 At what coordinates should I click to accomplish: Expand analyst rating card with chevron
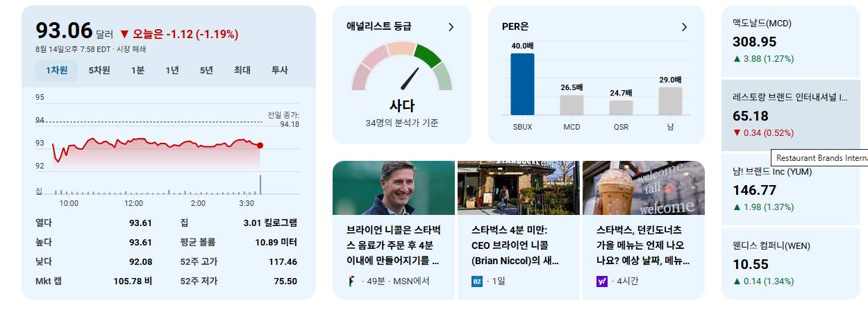point(451,27)
